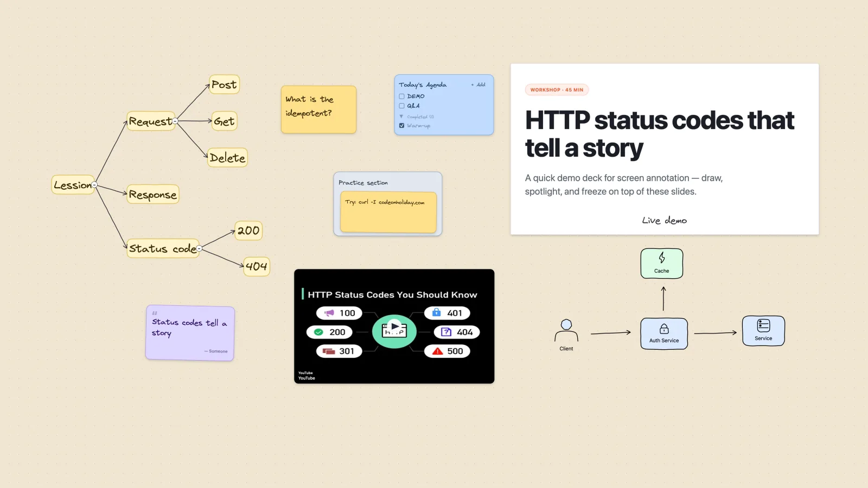Select the Delete mind map node
The image size is (868, 488).
(228, 158)
